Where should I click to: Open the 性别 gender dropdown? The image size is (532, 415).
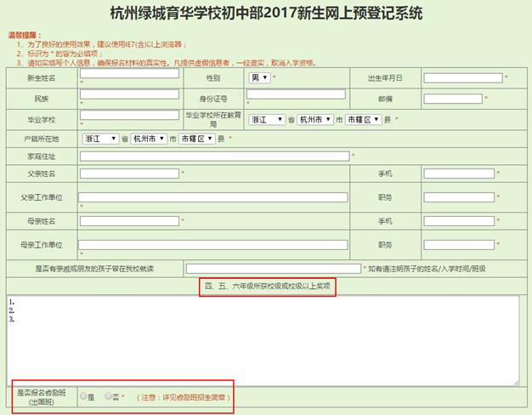click(259, 77)
